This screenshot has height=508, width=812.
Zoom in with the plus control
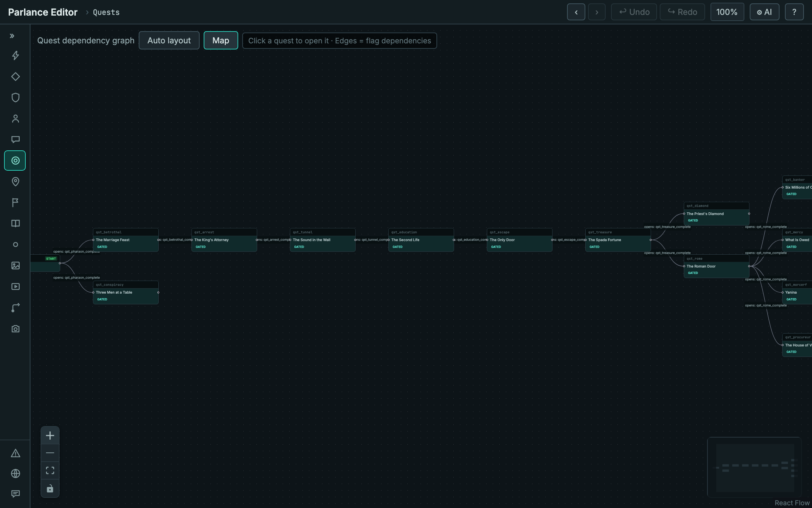(50, 436)
